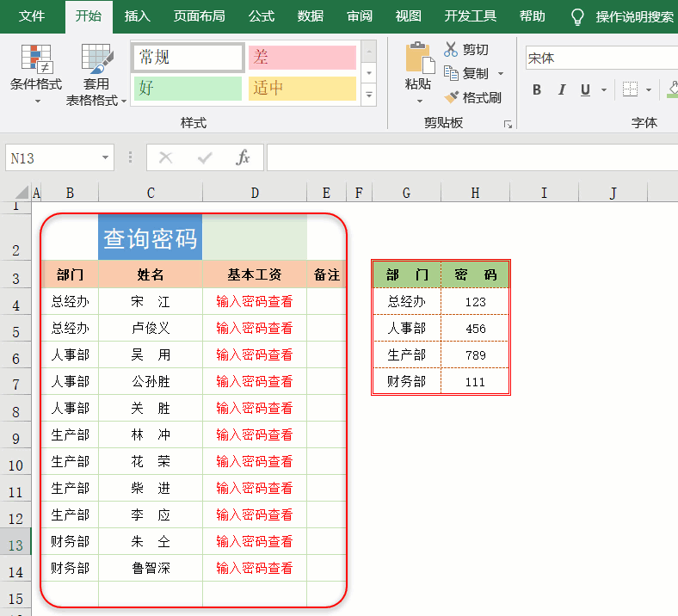This screenshot has height=616, width=678.
Task: Select the column C header
Action: (x=151, y=193)
